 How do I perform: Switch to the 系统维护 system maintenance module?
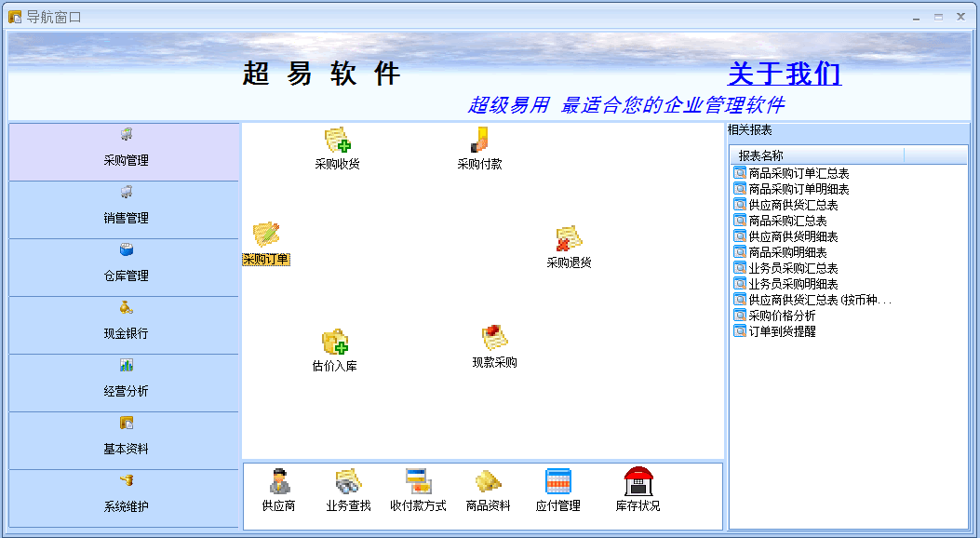(126, 498)
